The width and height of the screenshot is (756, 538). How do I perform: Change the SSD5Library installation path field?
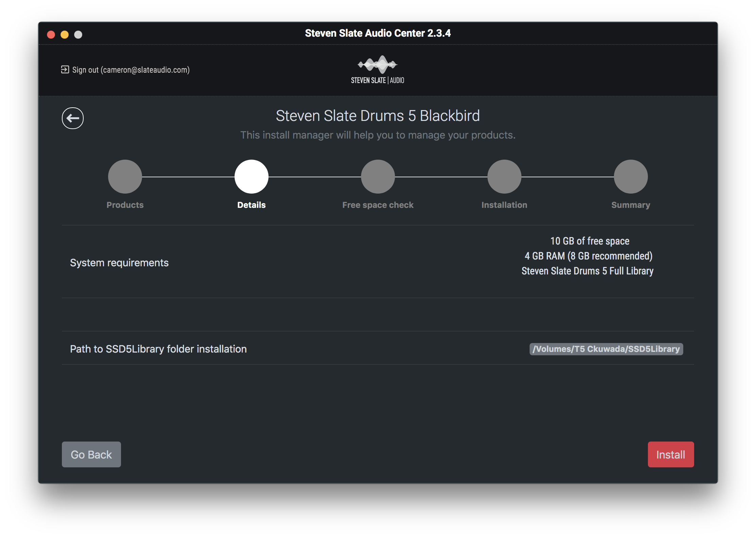coord(606,349)
